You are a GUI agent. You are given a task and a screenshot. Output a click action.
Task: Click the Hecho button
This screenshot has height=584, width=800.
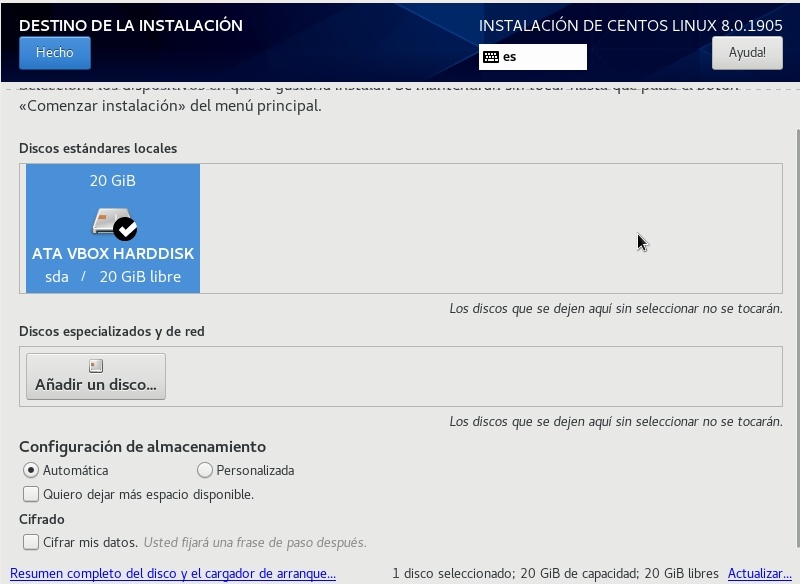tap(55, 53)
